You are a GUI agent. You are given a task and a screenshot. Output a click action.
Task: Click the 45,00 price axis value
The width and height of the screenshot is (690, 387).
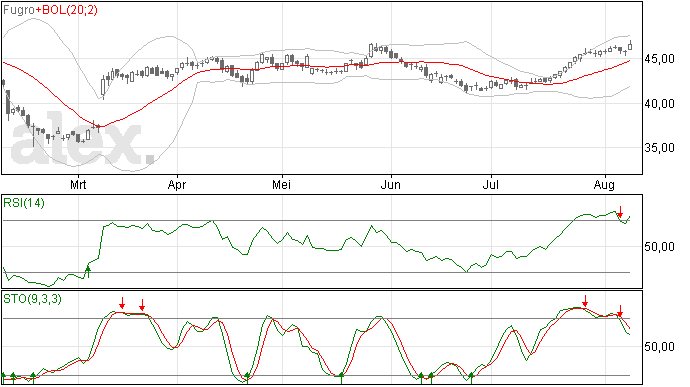[x=660, y=59]
